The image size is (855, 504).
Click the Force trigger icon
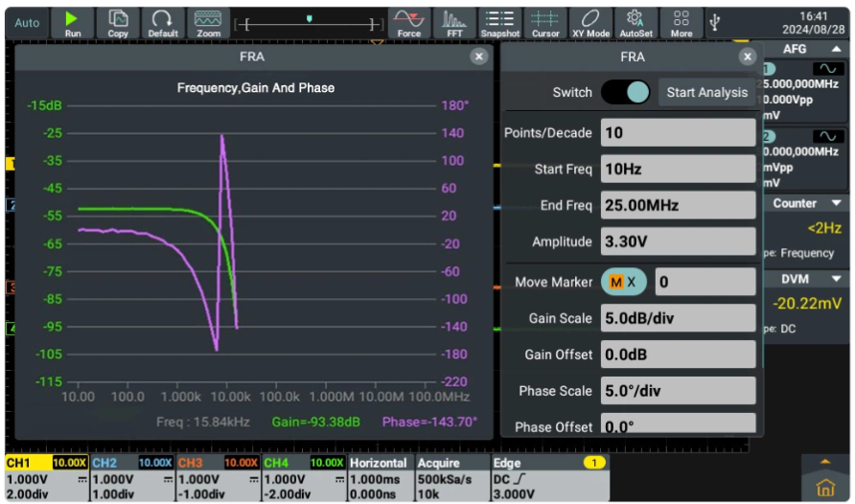pos(409,22)
